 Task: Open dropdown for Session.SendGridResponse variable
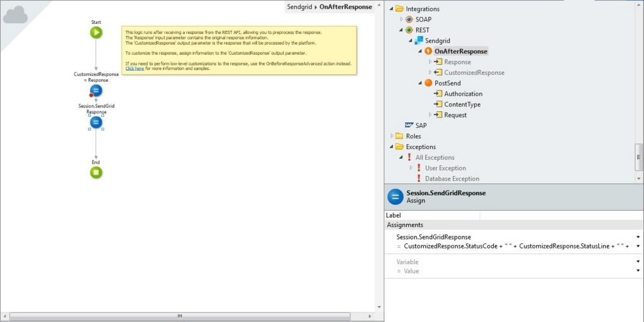click(x=638, y=237)
